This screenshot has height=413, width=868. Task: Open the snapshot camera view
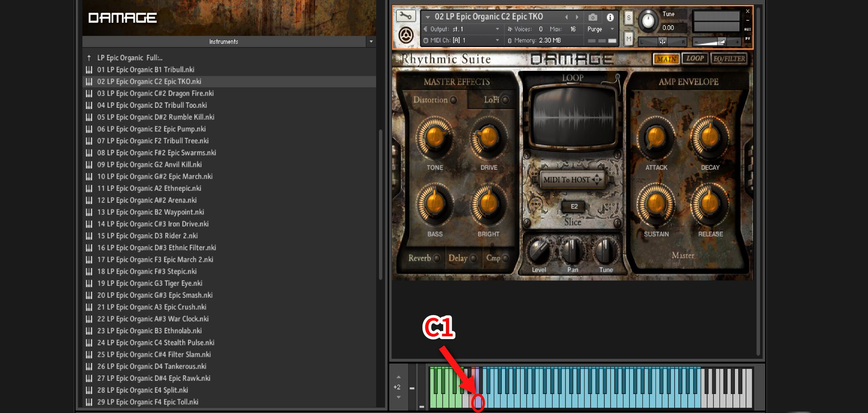coord(593,17)
